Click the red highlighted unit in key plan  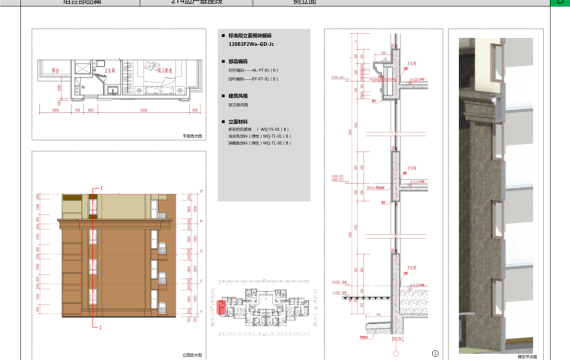pyautogui.click(x=221, y=307)
